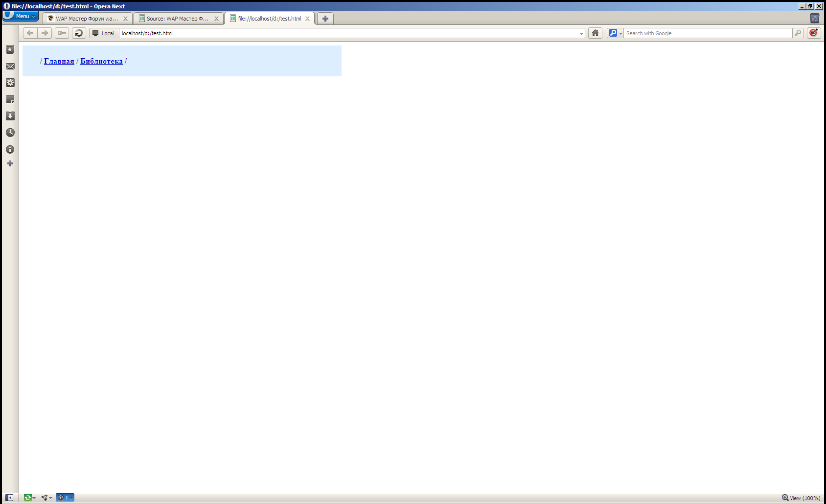
Task: Click the Search with Google field
Action: click(708, 33)
